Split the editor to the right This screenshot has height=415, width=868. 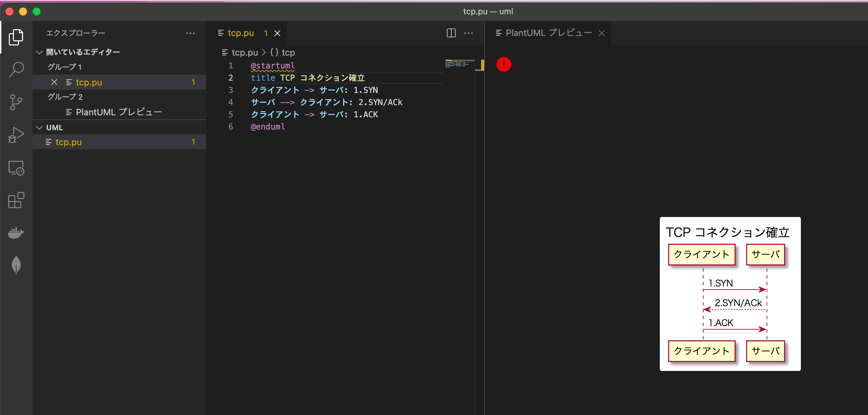pos(451,33)
